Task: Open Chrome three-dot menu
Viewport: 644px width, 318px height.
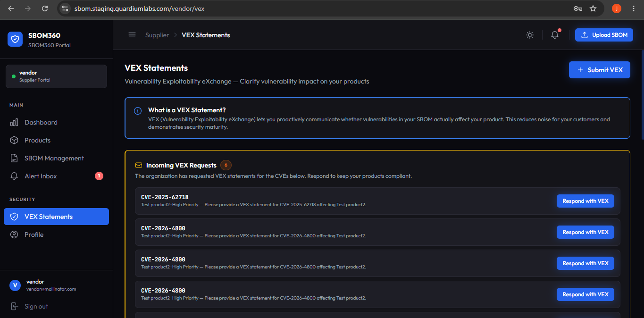Action: [634, 8]
